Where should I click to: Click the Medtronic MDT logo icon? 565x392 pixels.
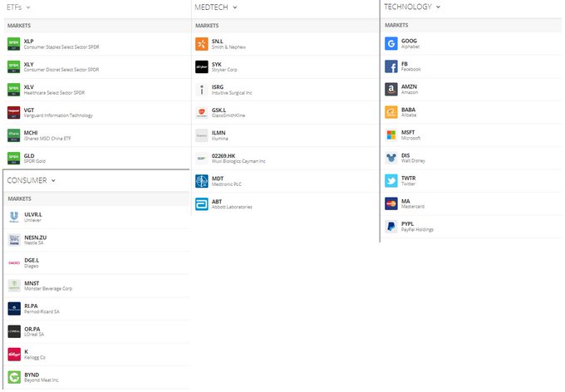tap(202, 181)
